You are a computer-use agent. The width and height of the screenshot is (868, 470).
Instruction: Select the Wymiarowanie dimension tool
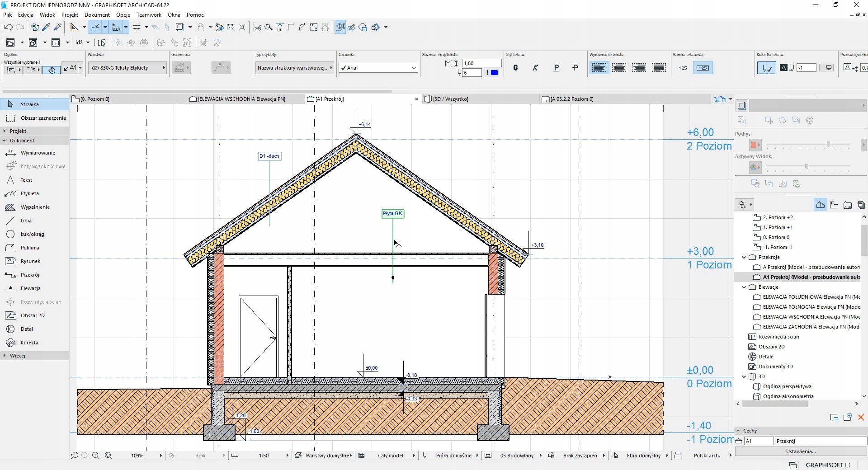(38, 153)
